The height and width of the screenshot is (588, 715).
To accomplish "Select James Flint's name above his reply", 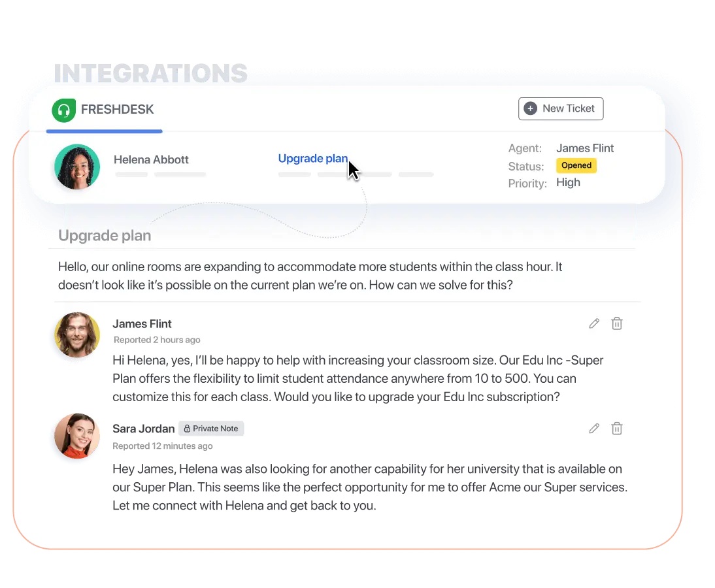I will (x=142, y=323).
